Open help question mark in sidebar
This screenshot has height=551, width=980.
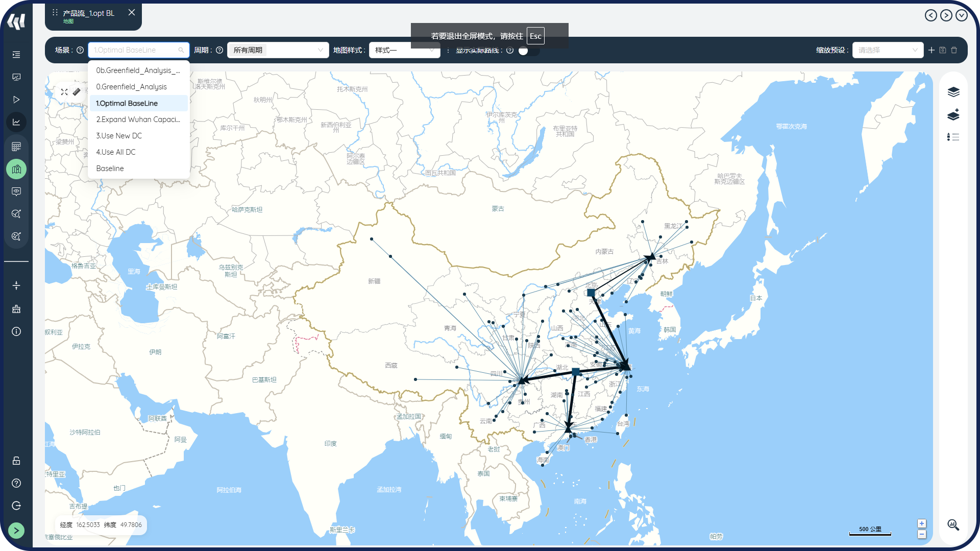point(16,483)
